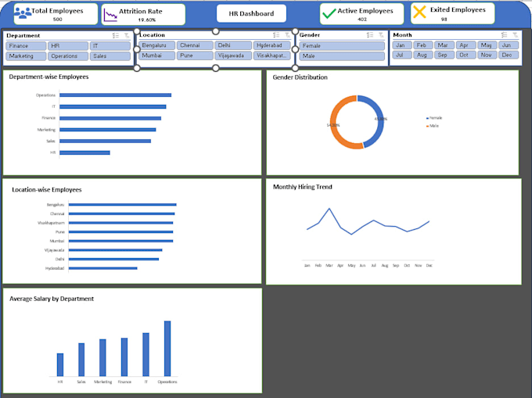
Task: Select Marketing department slicer button
Action: tap(26, 56)
